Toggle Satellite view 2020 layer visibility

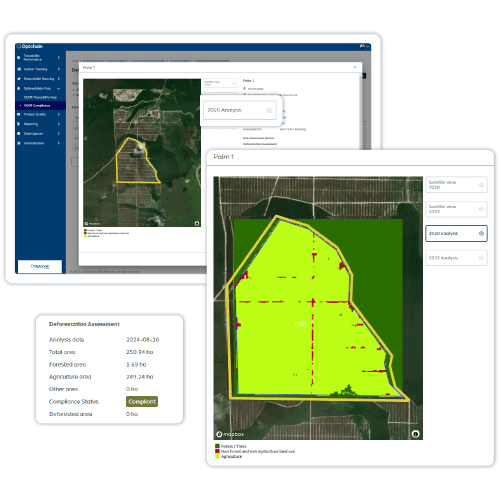coord(481,185)
